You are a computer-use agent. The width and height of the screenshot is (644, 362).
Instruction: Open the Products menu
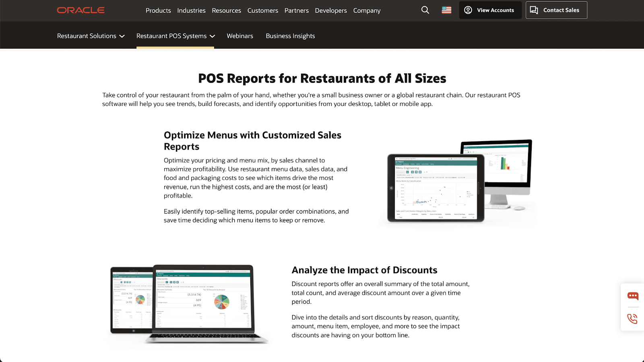[x=158, y=10]
